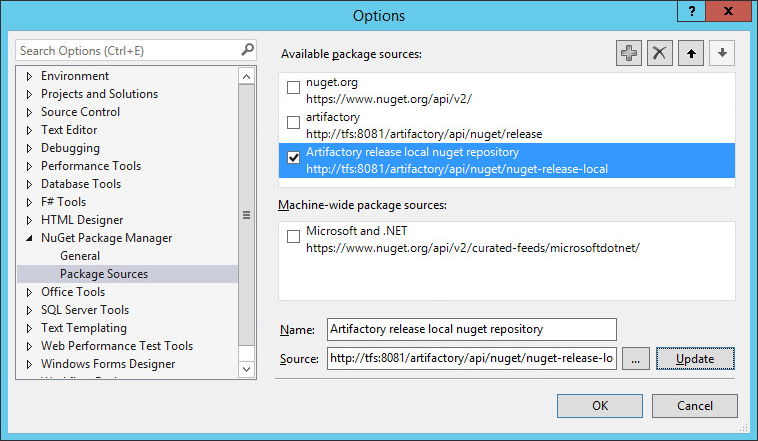The width and height of the screenshot is (758, 441).
Task: Open the help question mark button
Action: [691, 11]
